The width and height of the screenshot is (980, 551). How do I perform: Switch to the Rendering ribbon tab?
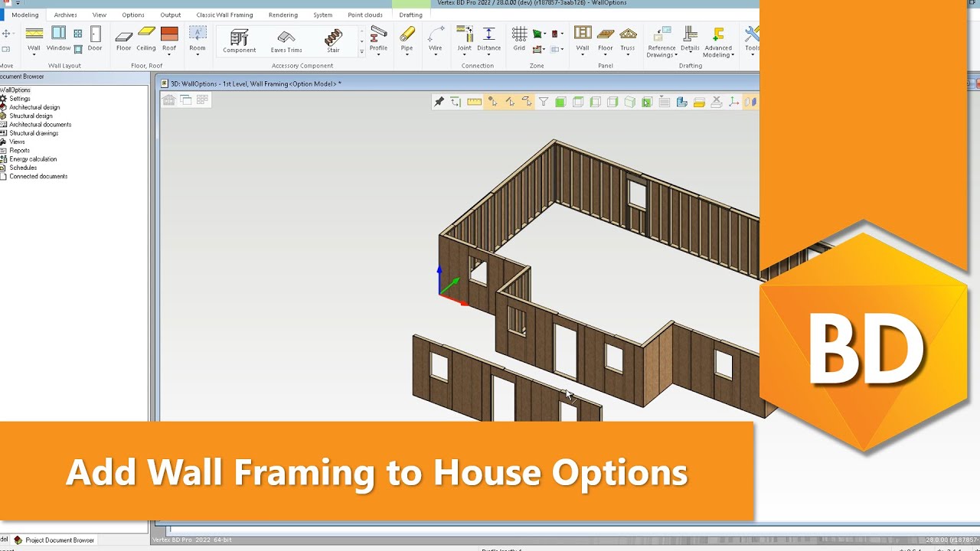pyautogui.click(x=283, y=15)
